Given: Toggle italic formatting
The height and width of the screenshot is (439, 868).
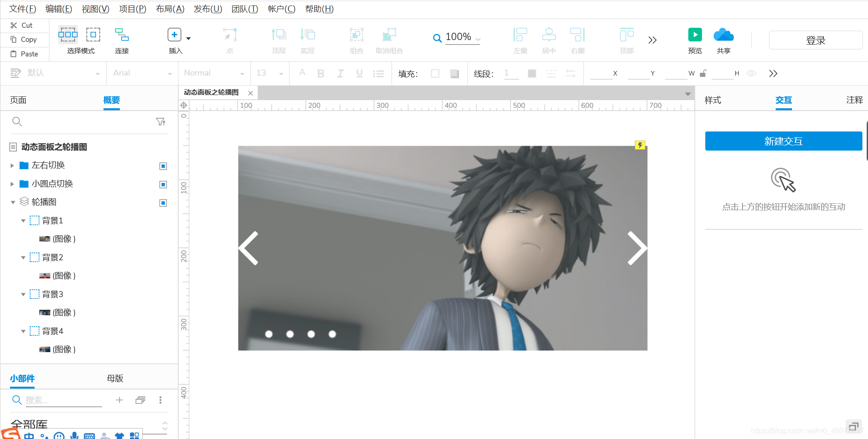Looking at the screenshot, I should coord(340,73).
